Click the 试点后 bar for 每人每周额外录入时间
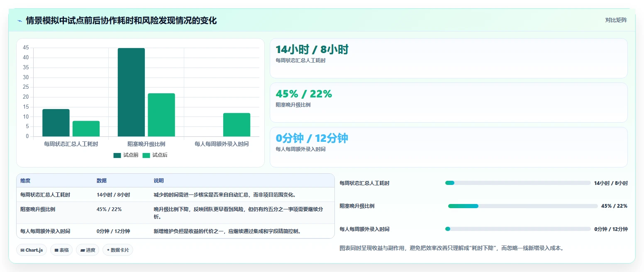 (237, 125)
